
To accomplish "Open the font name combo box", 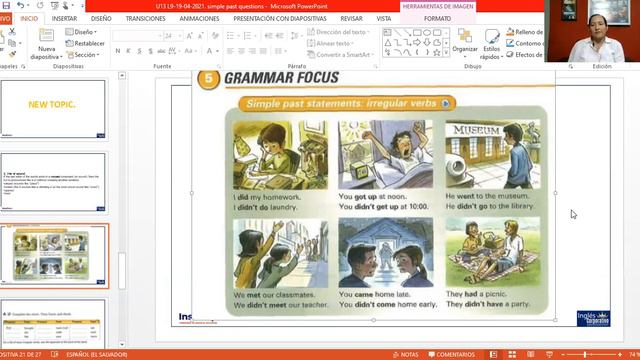I will [138, 36].
